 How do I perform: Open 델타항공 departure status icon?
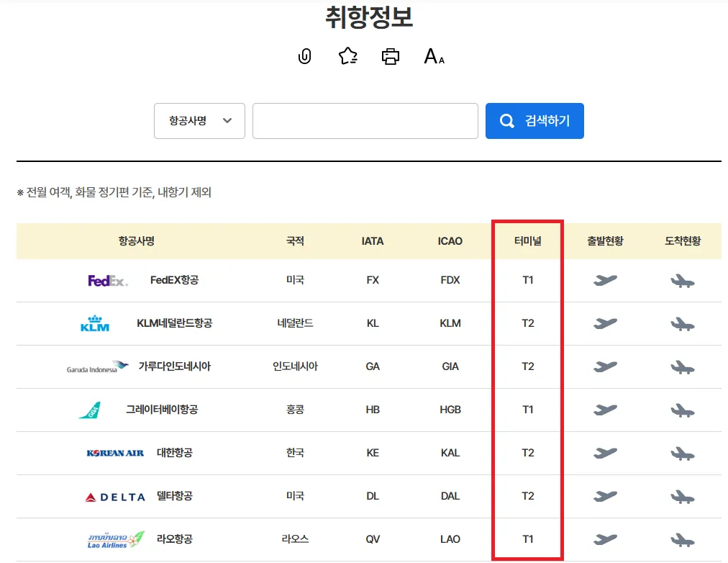(605, 496)
